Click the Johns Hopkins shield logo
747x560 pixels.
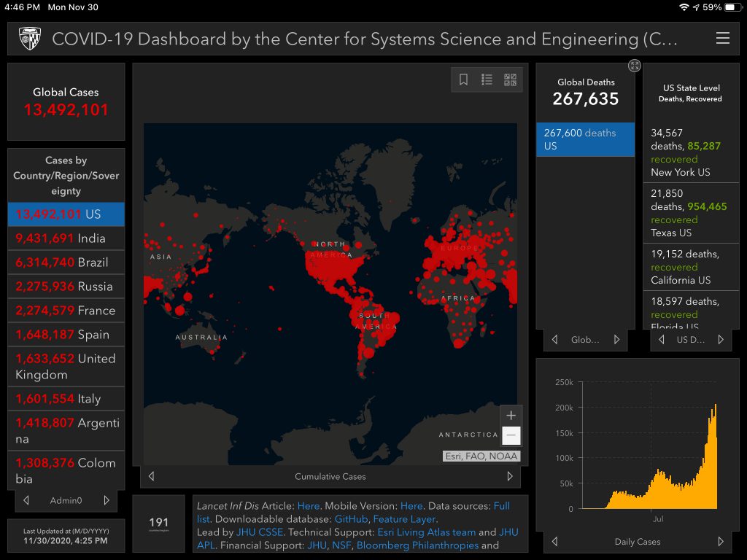(29, 39)
